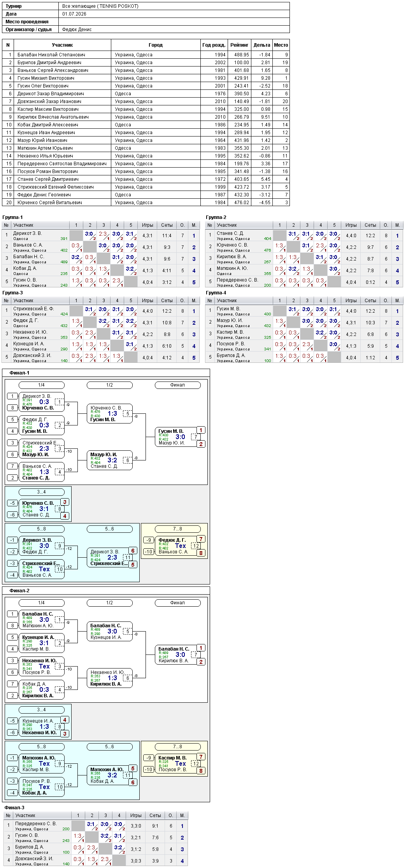
Task: Select 7...8 placement label in Финал-2
Action: [177, 747]
